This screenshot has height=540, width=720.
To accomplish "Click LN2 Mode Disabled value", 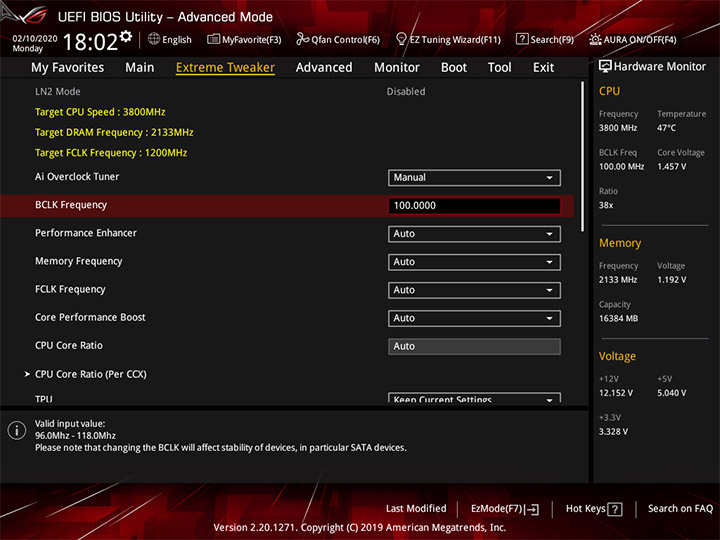I will click(406, 91).
